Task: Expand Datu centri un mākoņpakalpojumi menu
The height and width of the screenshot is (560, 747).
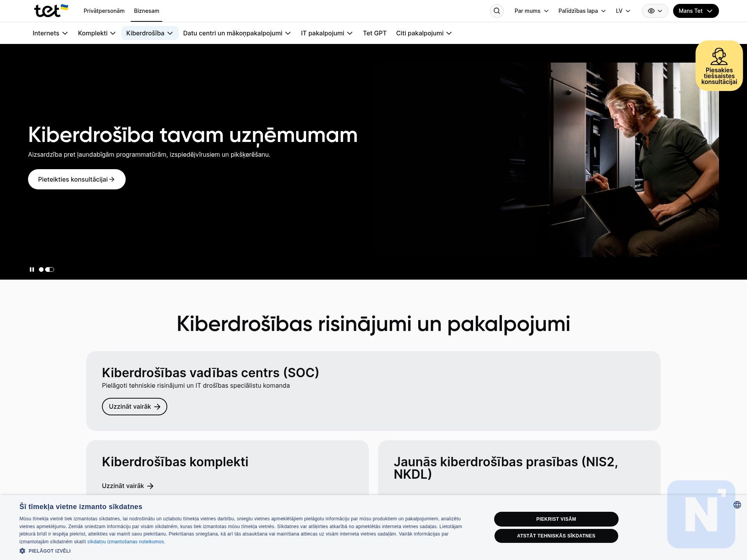Action: 237,33
